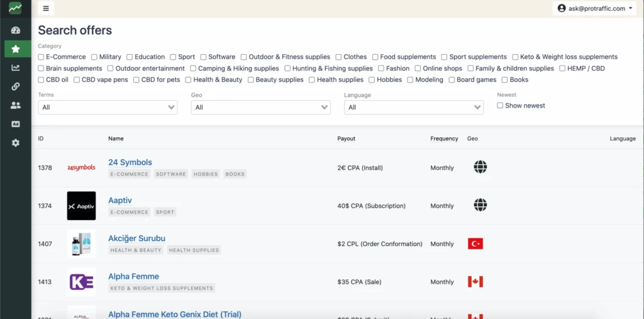Check the Military category checkbox

click(94, 57)
